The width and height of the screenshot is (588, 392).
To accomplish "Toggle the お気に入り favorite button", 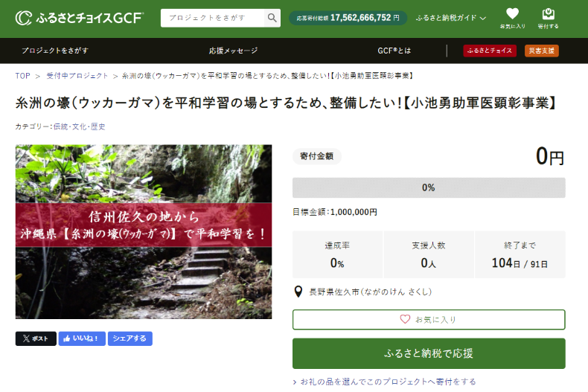I will click(x=428, y=319).
